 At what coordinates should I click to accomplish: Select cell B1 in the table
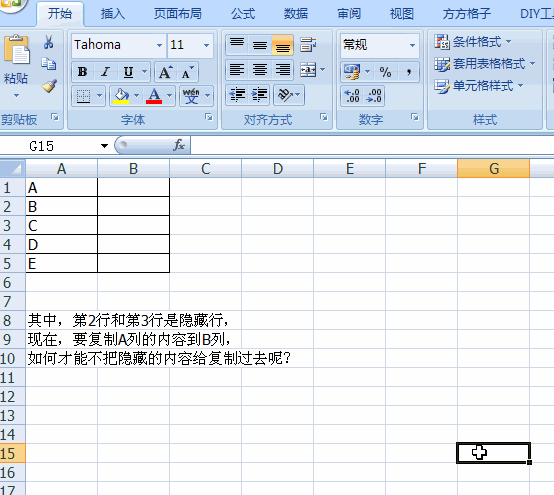134,187
